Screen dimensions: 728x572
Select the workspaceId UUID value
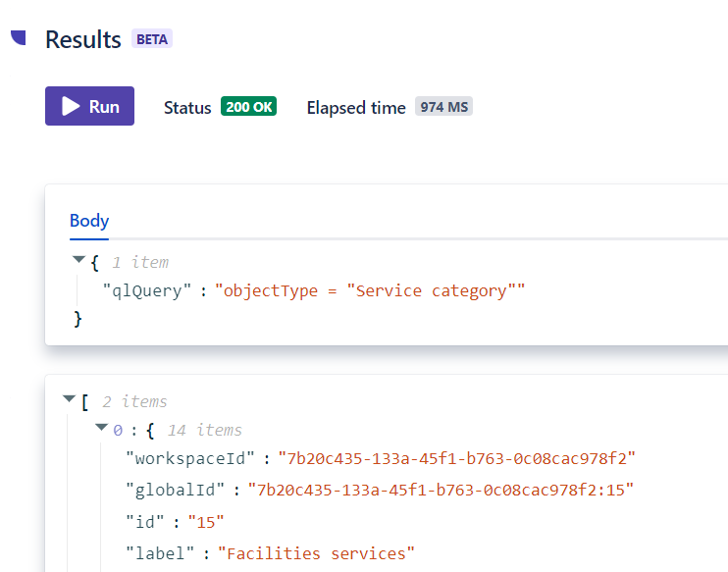[457, 458]
